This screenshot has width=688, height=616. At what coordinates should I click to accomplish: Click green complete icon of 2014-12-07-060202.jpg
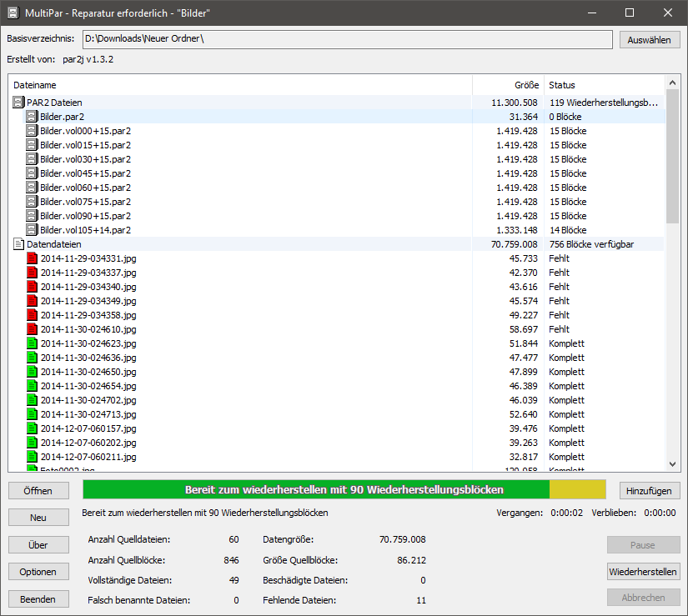tap(32, 443)
